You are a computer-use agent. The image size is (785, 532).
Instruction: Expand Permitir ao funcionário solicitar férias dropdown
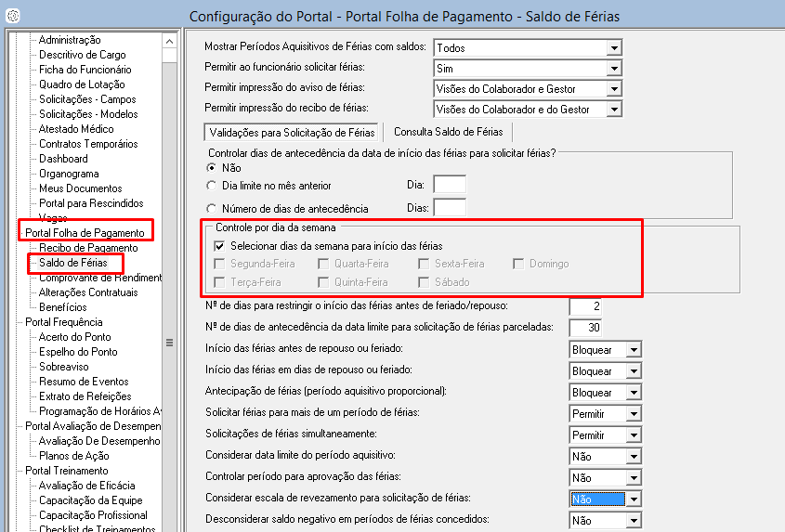click(613, 69)
